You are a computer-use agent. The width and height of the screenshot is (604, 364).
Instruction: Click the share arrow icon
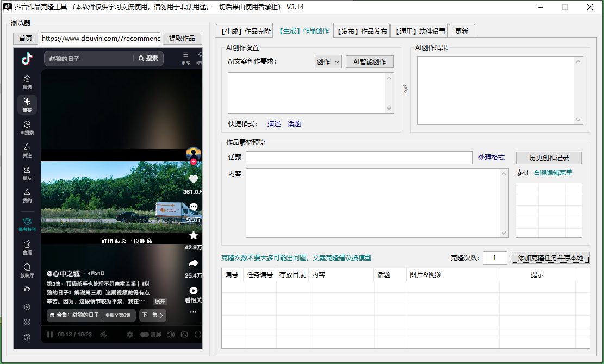[193, 263]
